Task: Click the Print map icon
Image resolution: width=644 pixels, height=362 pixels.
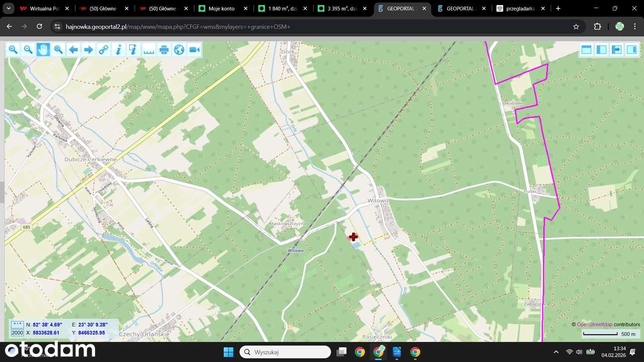Action: point(164,49)
